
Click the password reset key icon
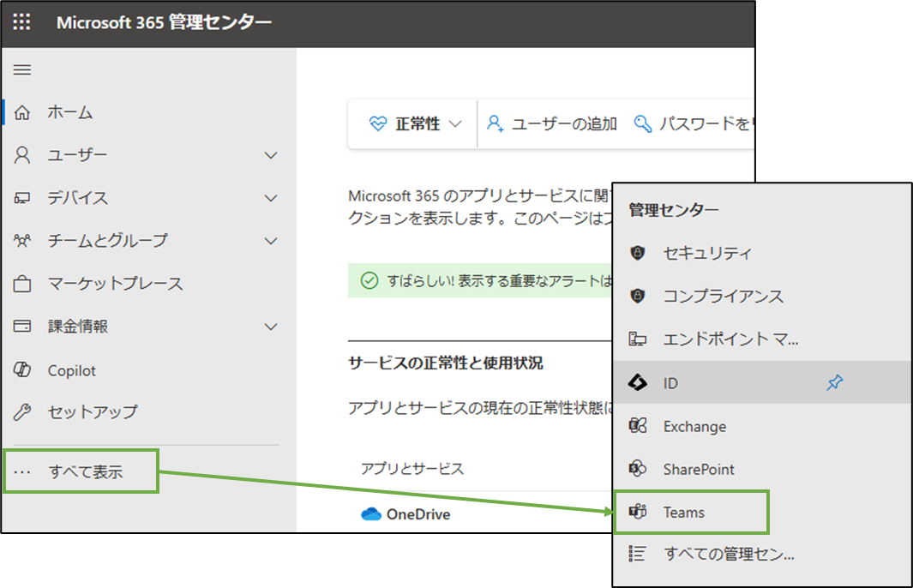click(x=642, y=123)
